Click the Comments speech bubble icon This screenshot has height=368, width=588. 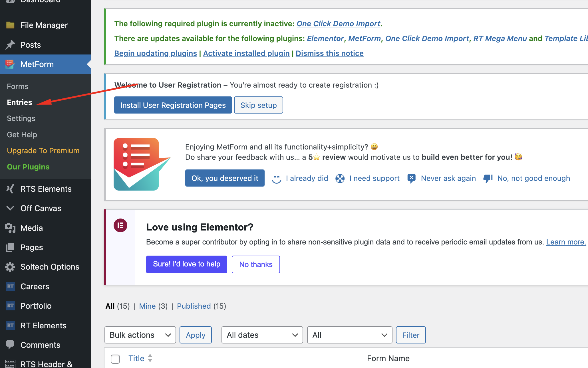pos(10,345)
